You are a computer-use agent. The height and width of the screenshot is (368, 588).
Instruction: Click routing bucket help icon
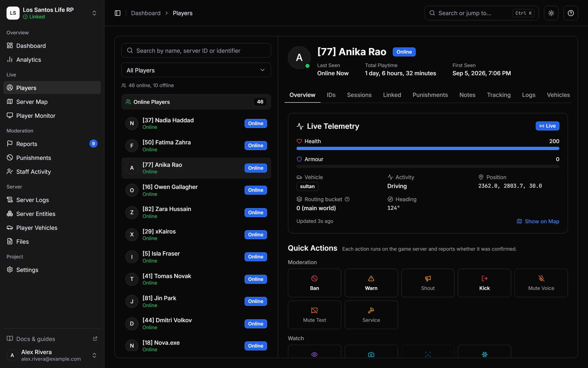click(x=347, y=199)
